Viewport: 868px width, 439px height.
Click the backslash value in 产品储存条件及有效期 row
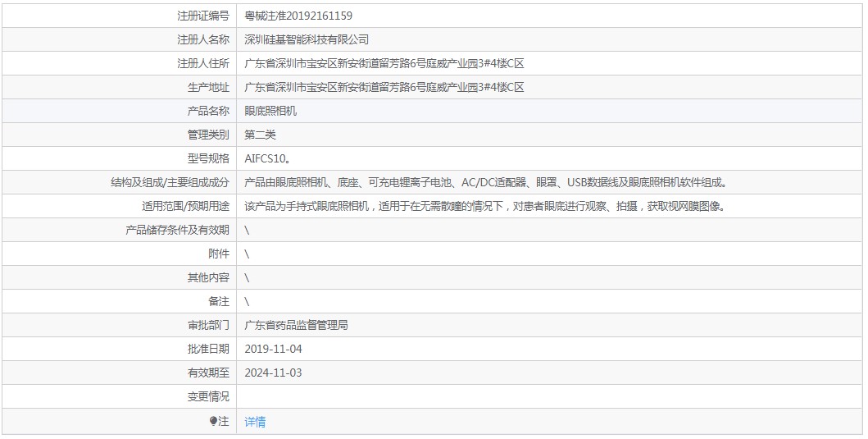click(247, 230)
